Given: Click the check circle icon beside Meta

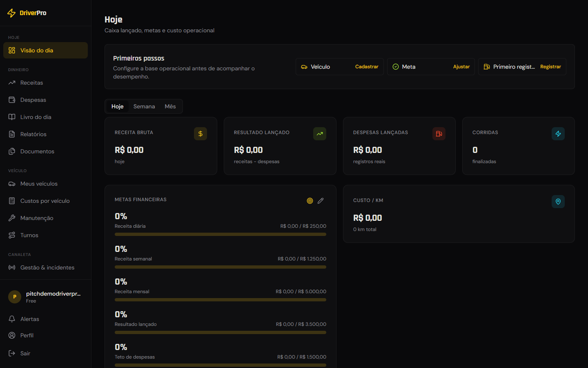Looking at the screenshot, I should pos(396,67).
